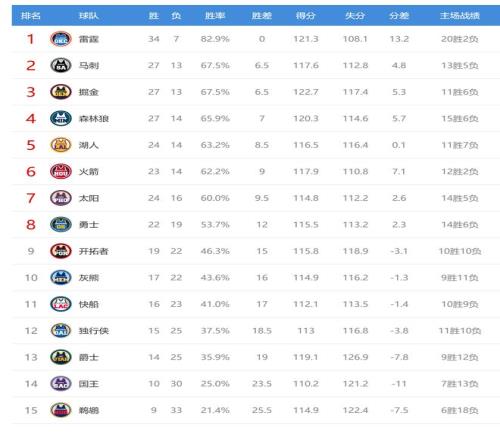Click the Spurs (马刺) team logo
Image resolution: width=500 pixels, height=440 pixels.
[61, 65]
